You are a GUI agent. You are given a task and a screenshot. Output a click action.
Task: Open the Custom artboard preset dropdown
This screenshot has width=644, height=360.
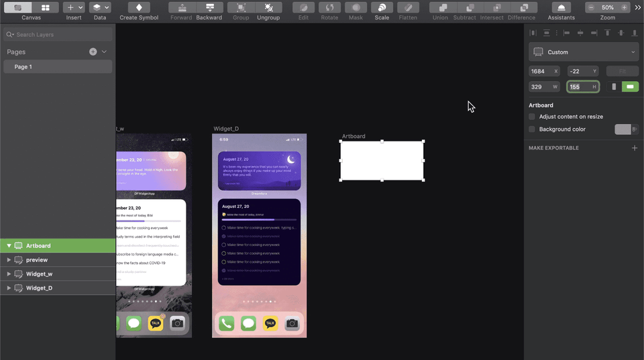[x=584, y=52]
